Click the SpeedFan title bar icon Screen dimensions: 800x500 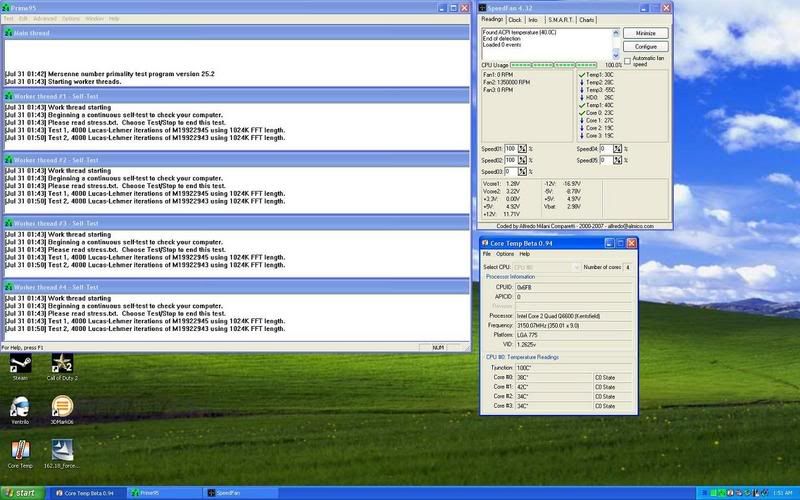click(x=482, y=8)
